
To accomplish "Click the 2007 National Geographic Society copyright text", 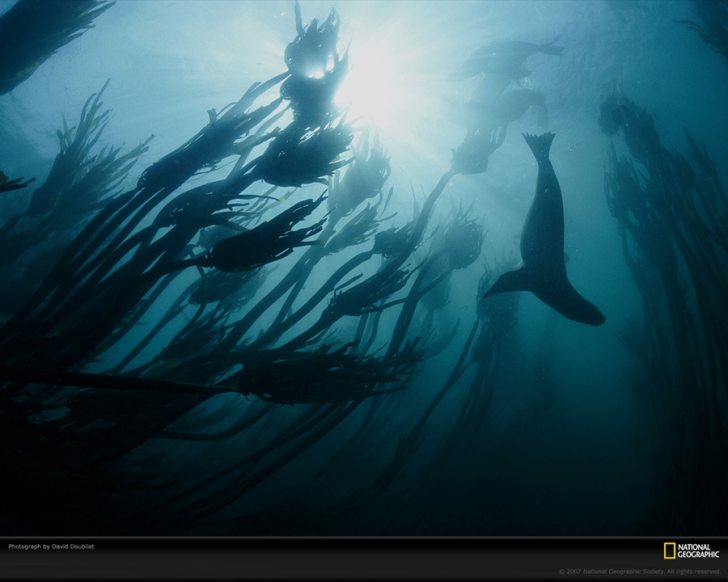I will point(612,571).
